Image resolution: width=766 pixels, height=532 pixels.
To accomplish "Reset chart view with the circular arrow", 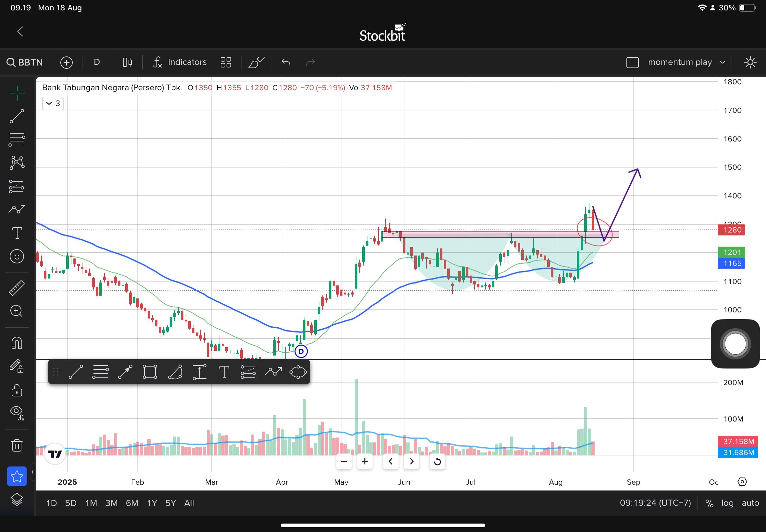I will (437, 461).
